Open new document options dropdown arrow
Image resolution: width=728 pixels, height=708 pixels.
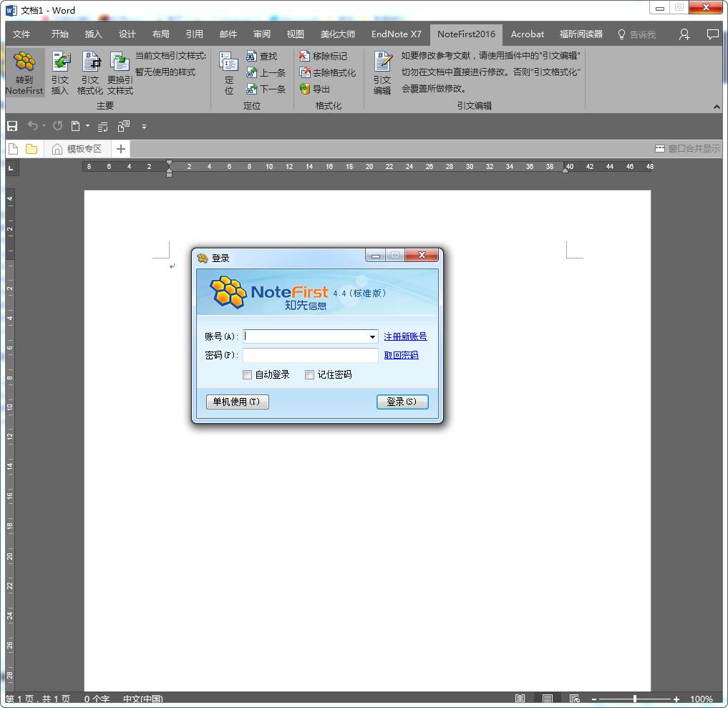tap(87, 126)
